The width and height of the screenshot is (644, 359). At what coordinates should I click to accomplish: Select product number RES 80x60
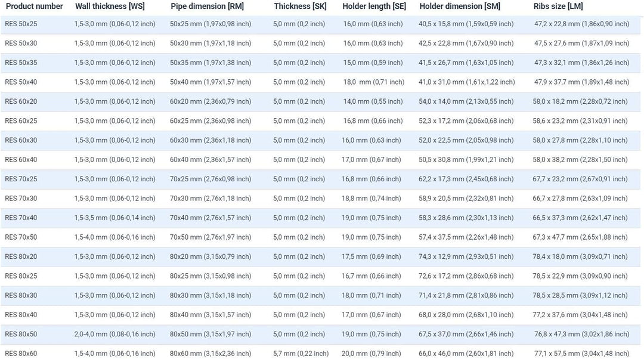coord(21,353)
